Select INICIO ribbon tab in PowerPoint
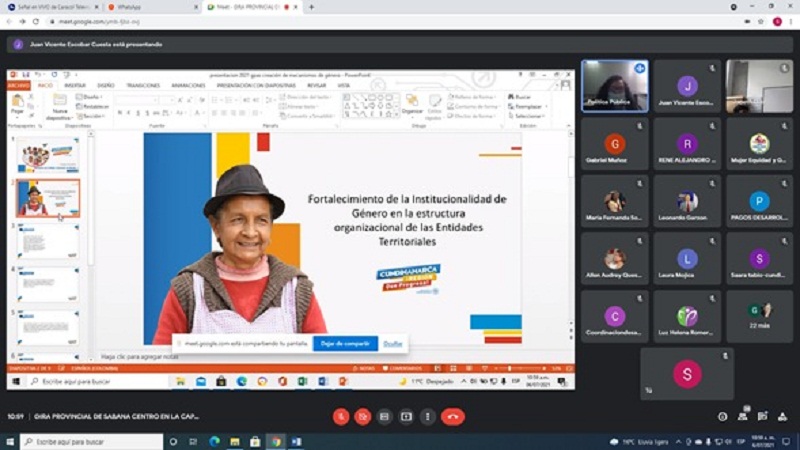 coord(45,85)
